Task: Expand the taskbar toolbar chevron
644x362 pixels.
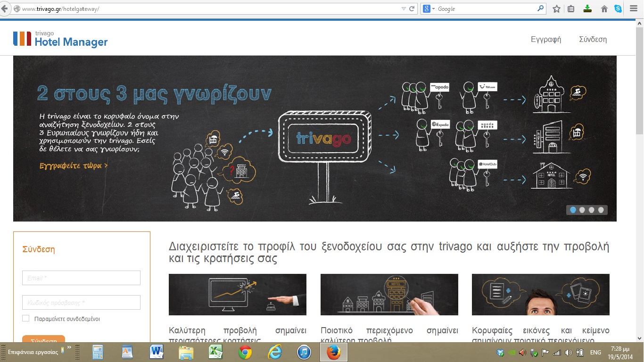Action: pos(69,348)
